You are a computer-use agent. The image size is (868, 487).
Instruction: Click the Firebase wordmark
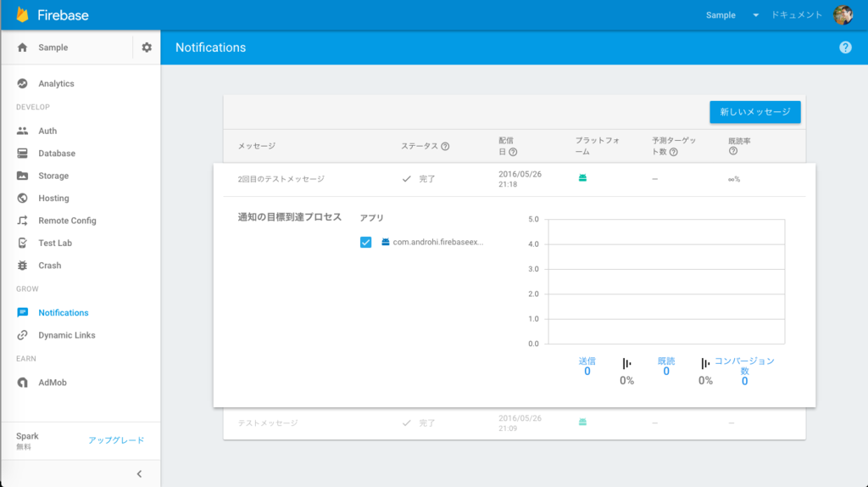63,15
